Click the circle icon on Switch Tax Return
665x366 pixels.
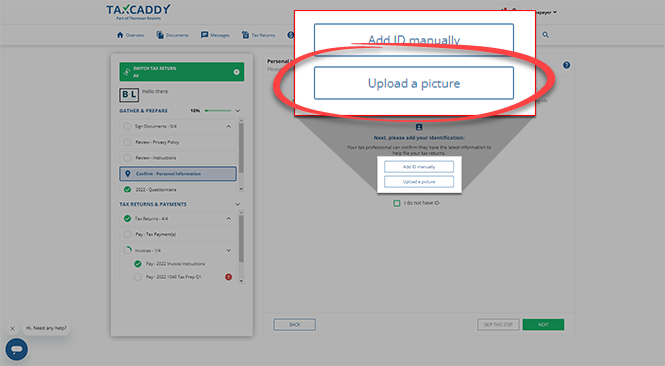coord(237,72)
